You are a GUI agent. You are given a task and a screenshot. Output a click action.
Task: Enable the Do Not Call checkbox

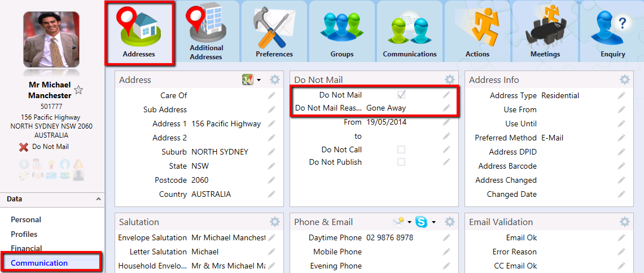point(401,149)
